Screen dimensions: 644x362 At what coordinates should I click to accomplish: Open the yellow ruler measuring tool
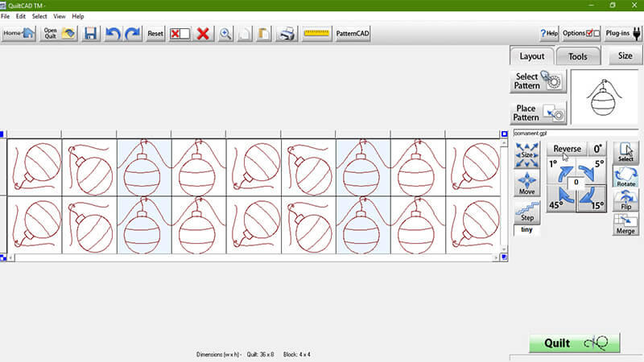point(317,34)
